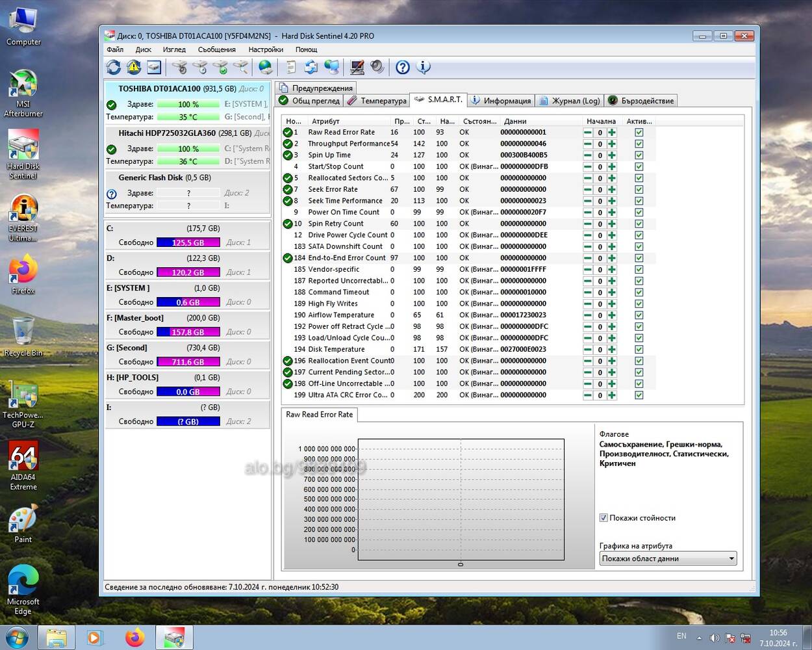812x650 pixels.
Task: Click the G: [Second] free space bar
Action: click(x=188, y=361)
